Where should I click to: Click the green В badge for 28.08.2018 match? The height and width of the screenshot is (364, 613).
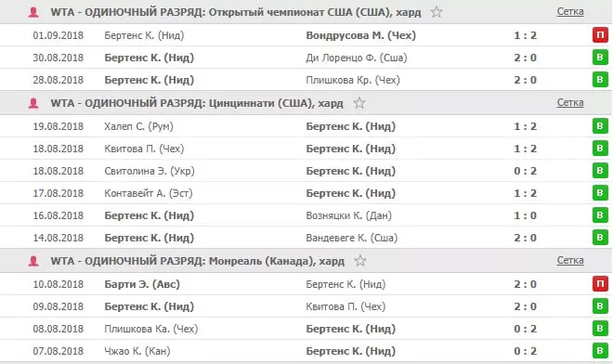(x=600, y=80)
